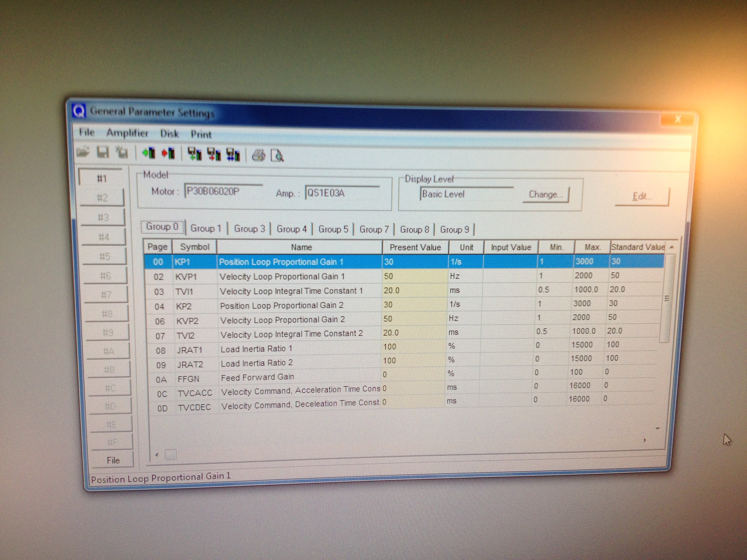The image size is (747, 560).
Task: Click the disk icon with blue arrows
Action: click(x=233, y=155)
